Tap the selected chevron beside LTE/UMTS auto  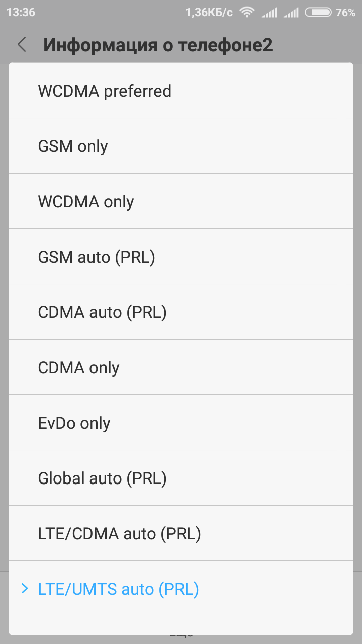click(x=25, y=588)
